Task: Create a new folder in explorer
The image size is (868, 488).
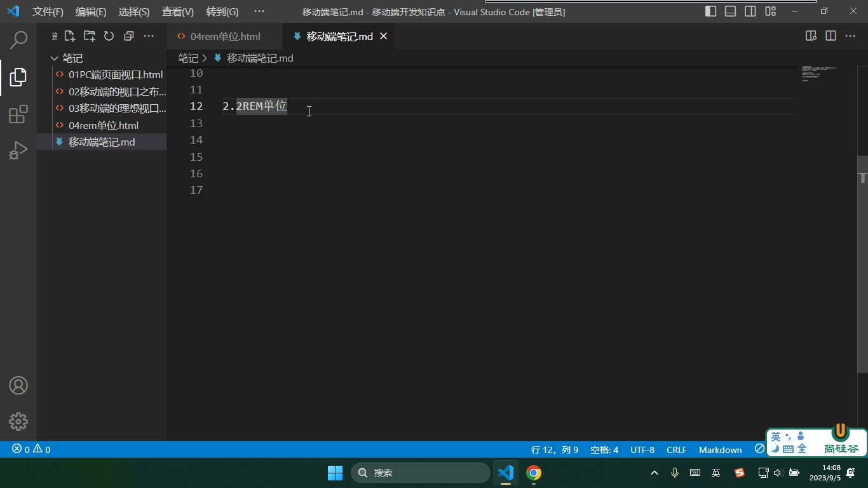Action: pyautogui.click(x=90, y=36)
